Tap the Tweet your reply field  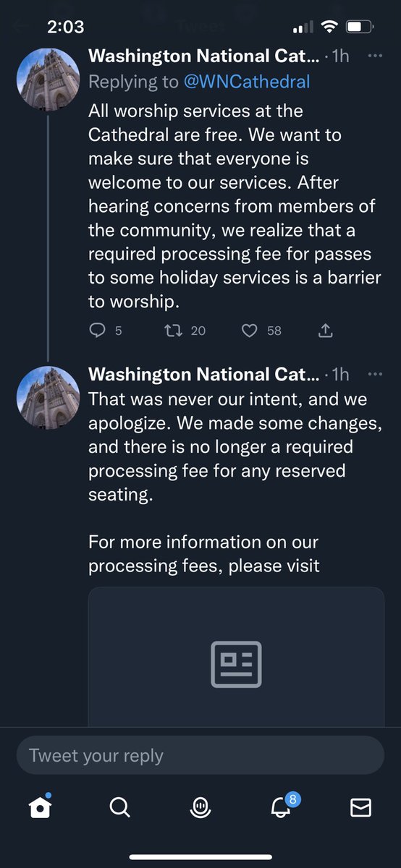[x=200, y=756]
